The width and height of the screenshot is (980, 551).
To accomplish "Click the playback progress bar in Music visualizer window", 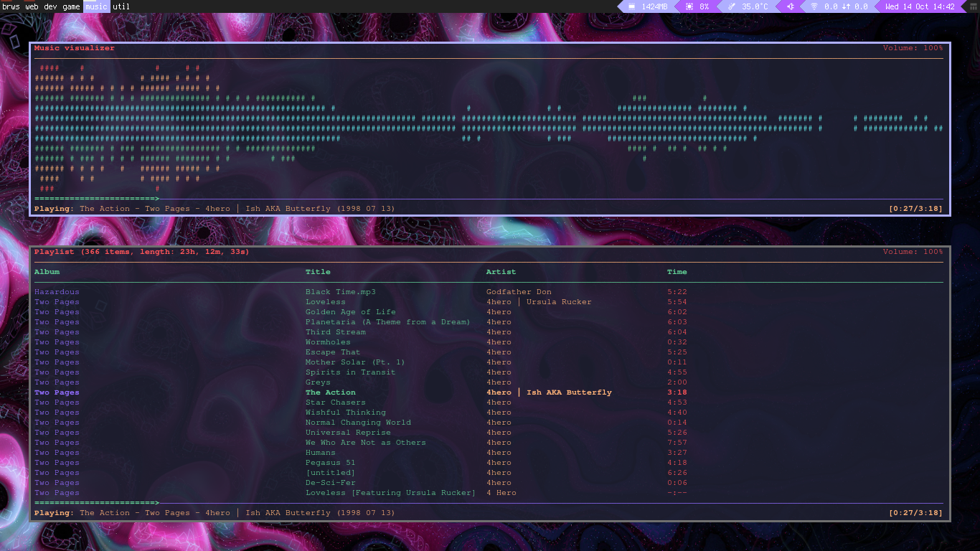I will (x=489, y=199).
